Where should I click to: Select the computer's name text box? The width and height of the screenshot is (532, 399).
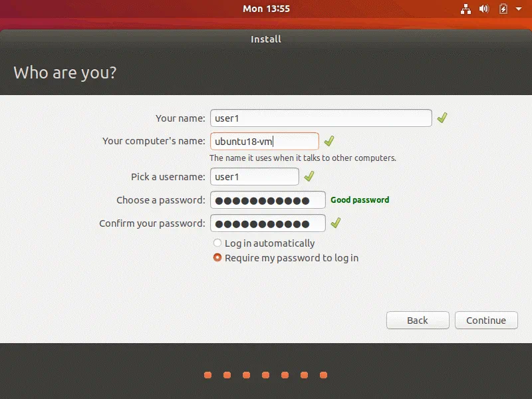pos(263,141)
